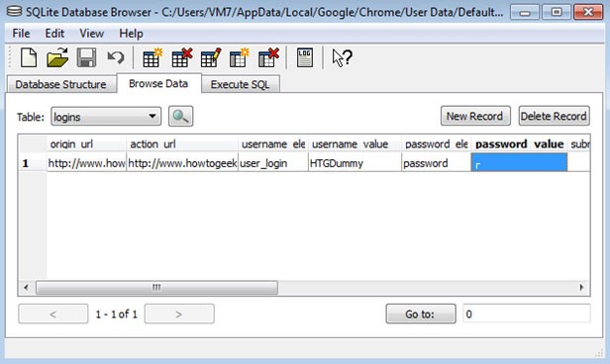
Task: Click the Open Database folder icon
Action: click(x=57, y=58)
